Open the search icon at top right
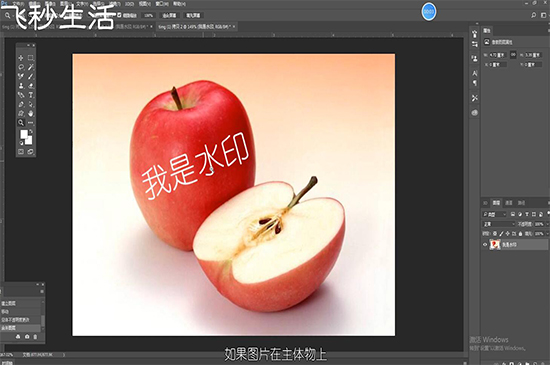Viewport: 550px width, 365px height. 533,15
